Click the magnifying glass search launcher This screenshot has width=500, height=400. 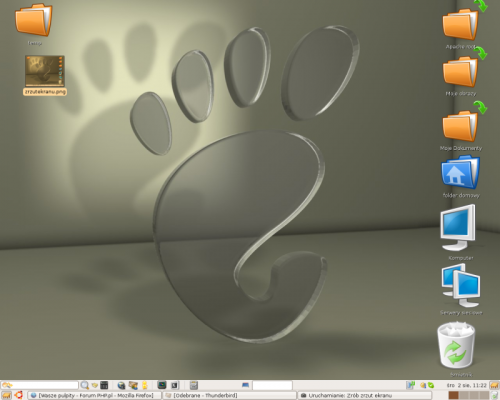[x=85, y=385]
